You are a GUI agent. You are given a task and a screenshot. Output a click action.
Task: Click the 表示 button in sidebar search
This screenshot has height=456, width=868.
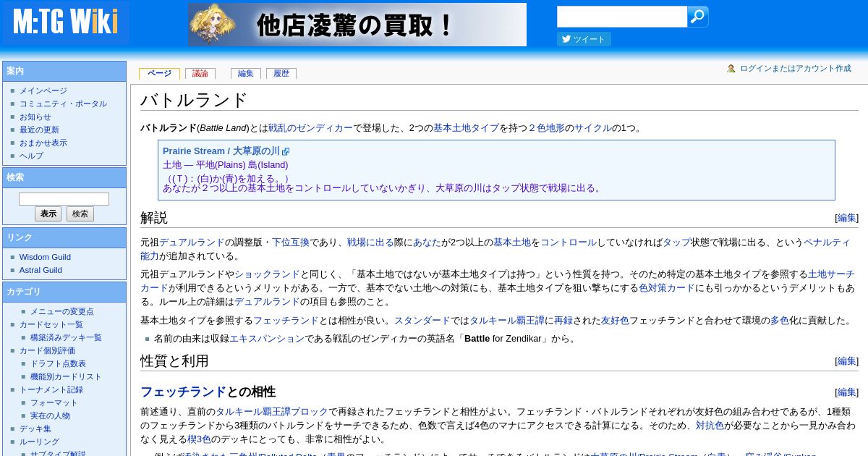coord(48,214)
